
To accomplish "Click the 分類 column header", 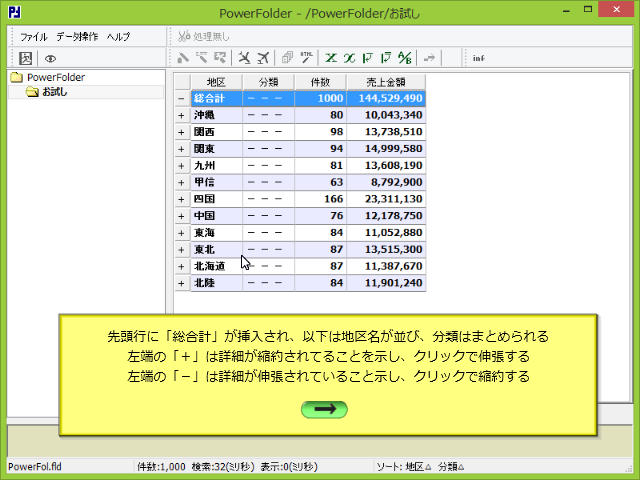I will (x=268, y=82).
